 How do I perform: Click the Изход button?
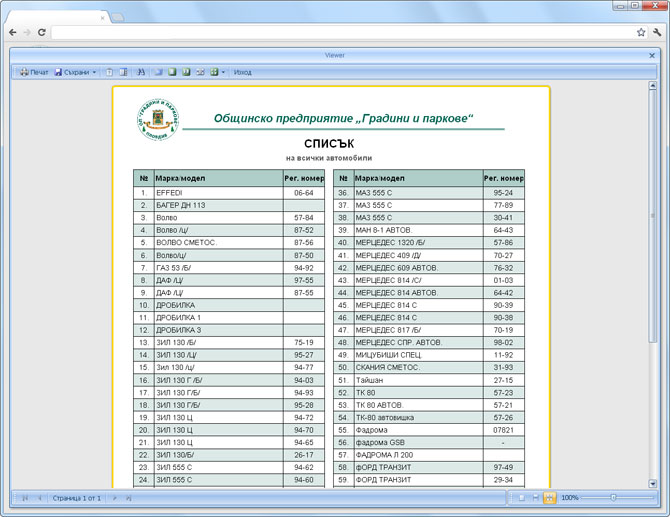(242, 72)
